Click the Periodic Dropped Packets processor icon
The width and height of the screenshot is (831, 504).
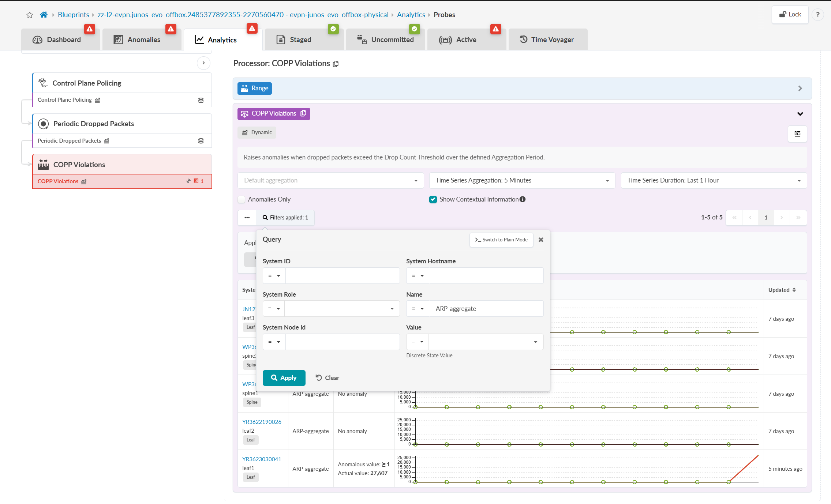[x=43, y=124]
